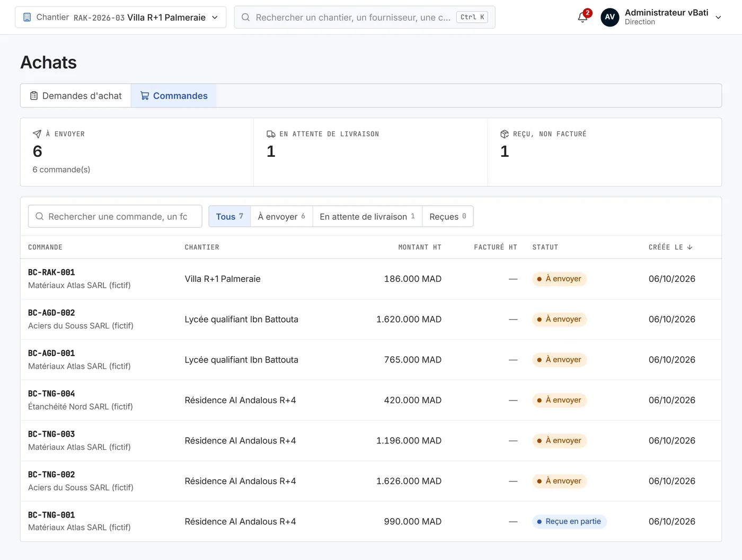Click the clipboard icon of Demandes d'achat

pos(34,96)
